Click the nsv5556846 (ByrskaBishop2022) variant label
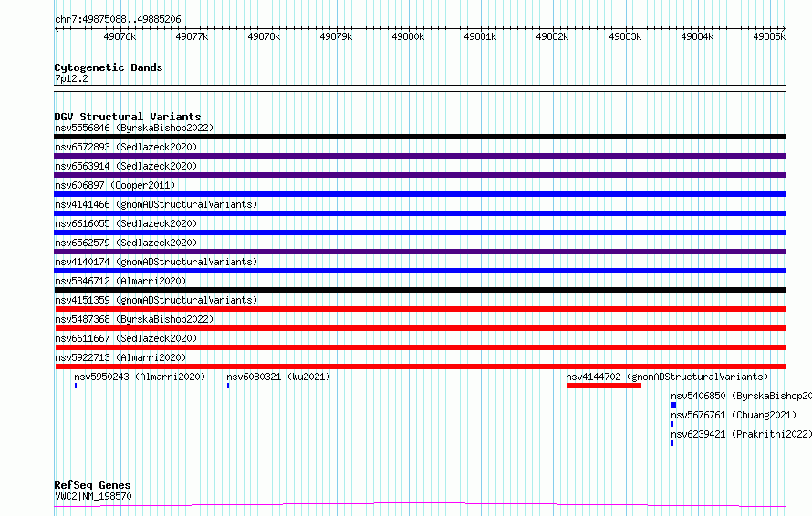The width and height of the screenshot is (812, 516). point(134,128)
